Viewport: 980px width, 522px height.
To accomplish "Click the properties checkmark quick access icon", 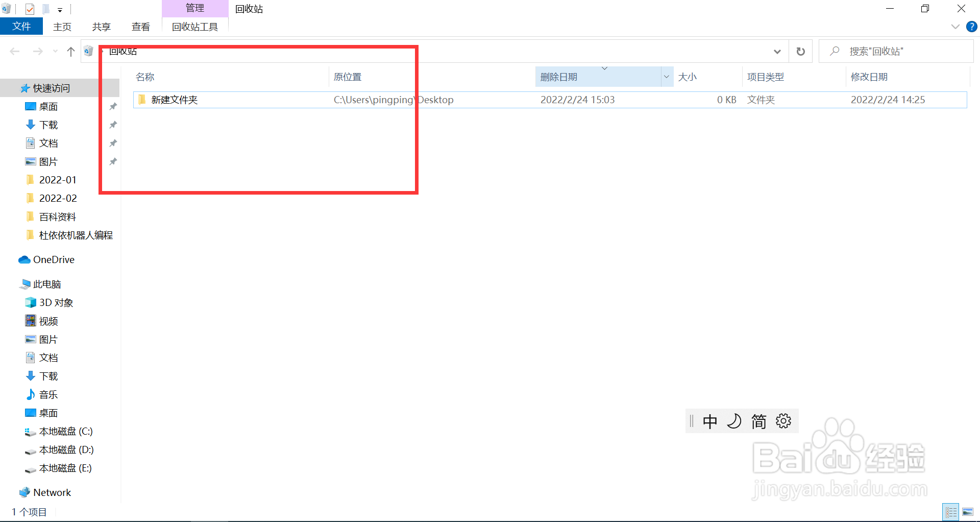I will [30, 9].
